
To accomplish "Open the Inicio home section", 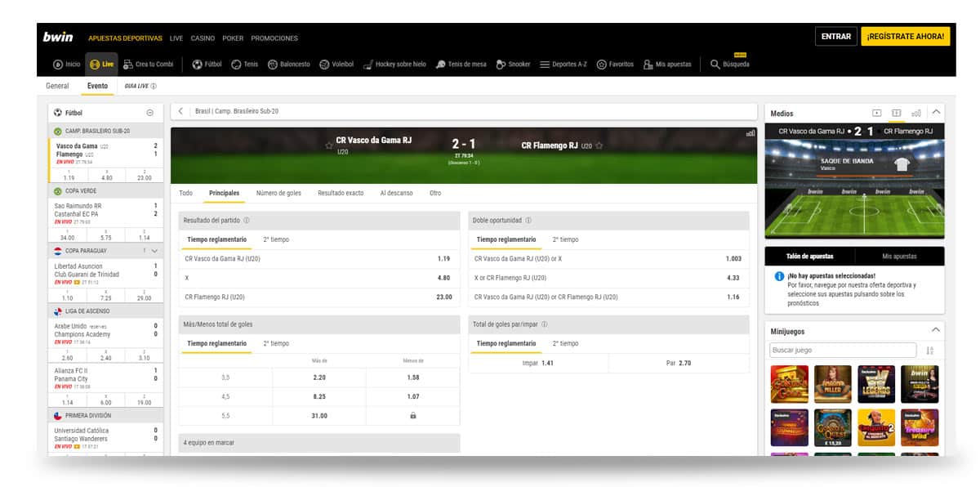I will pyautogui.click(x=67, y=64).
